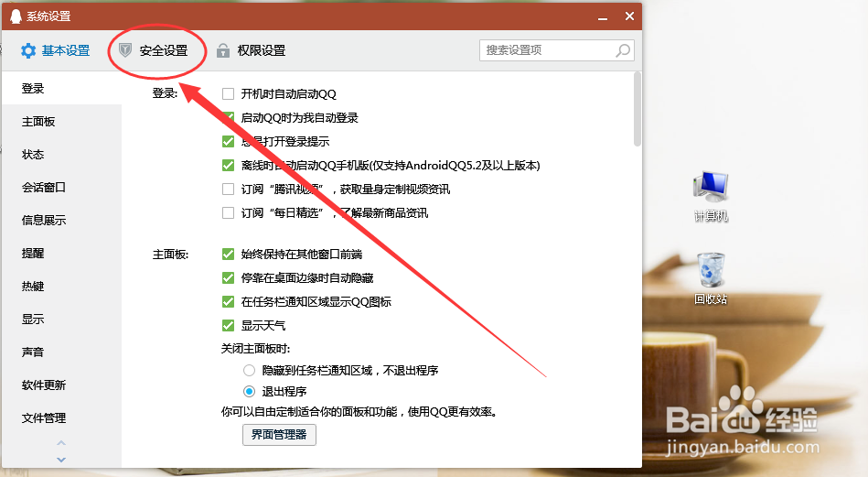868x477 pixels.
Task: Click the magnifier icon in search box
Action: click(623, 50)
